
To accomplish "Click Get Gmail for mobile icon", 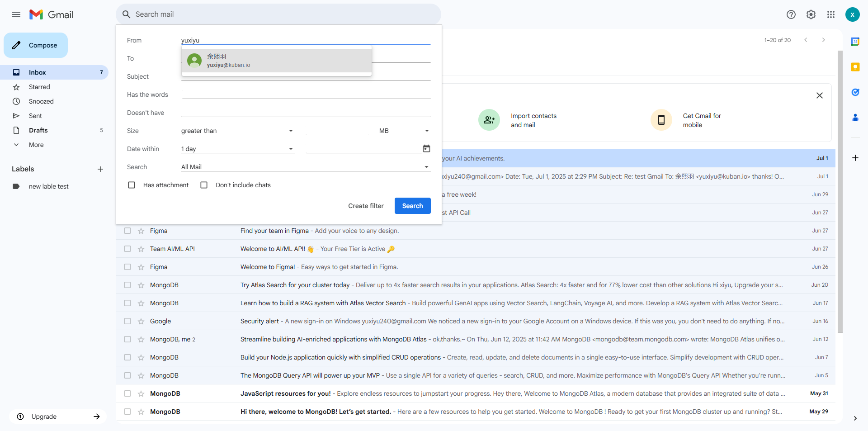I will tap(661, 120).
